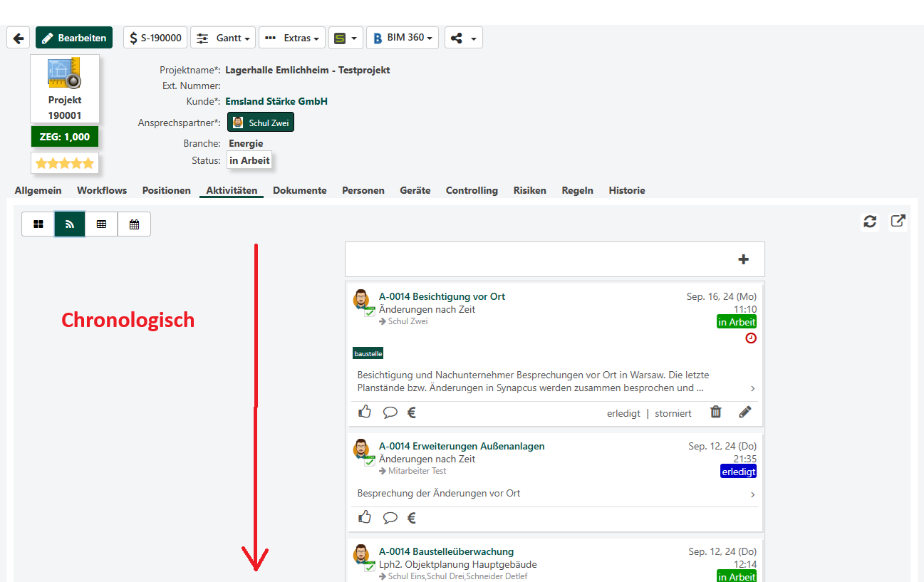Click the refresh activities icon
The image size is (924, 582).
pyautogui.click(x=870, y=222)
